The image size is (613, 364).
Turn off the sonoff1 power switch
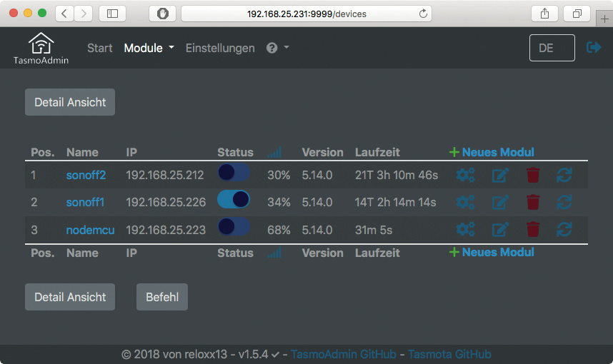(x=234, y=200)
